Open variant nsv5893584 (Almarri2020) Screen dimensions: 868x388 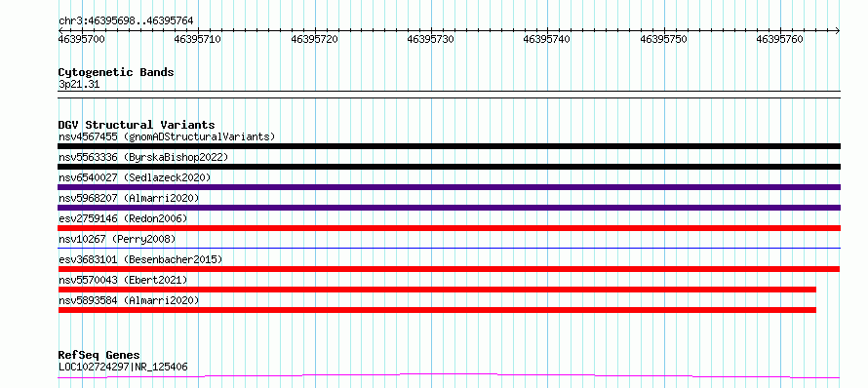129,300
